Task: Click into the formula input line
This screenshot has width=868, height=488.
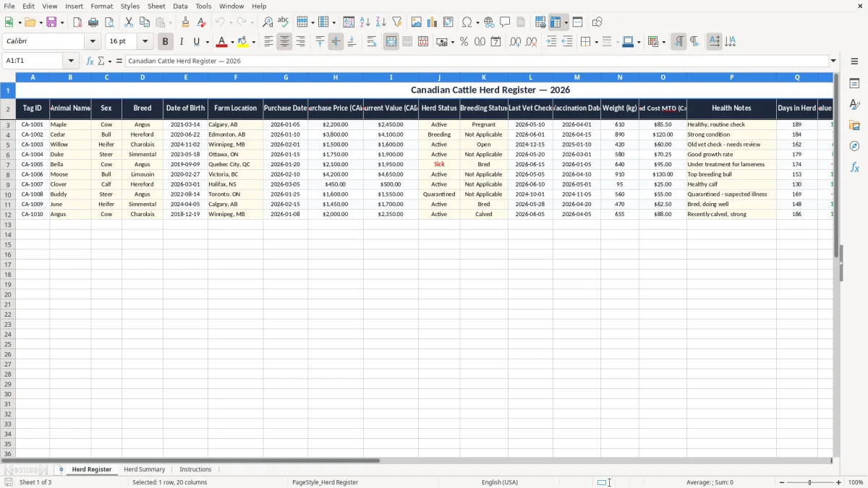Action: pyautogui.click(x=477, y=61)
